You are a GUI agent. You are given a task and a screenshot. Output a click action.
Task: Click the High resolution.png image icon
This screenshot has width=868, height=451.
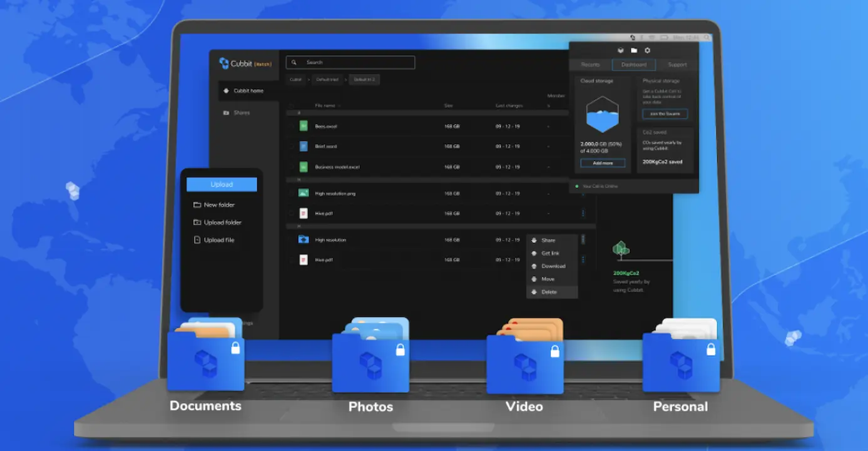pyautogui.click(x=304, y=193)
